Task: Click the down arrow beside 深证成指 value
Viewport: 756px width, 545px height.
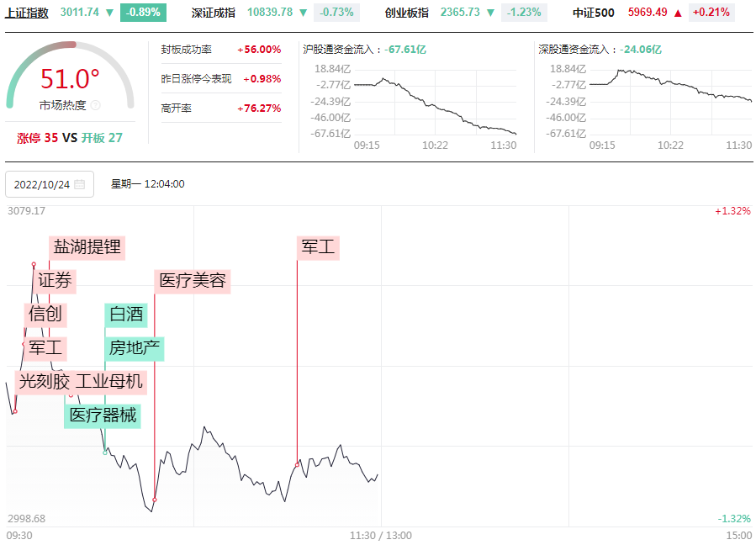Action: click(303, 13)
